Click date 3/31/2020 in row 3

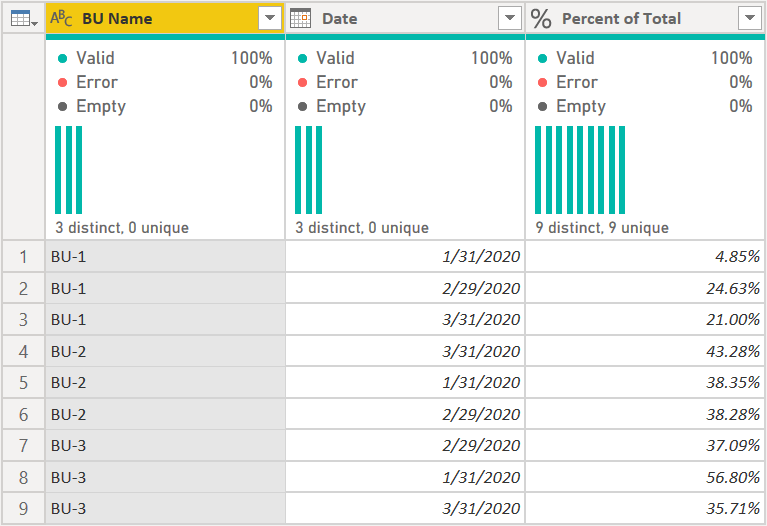[x=405, y=320]
